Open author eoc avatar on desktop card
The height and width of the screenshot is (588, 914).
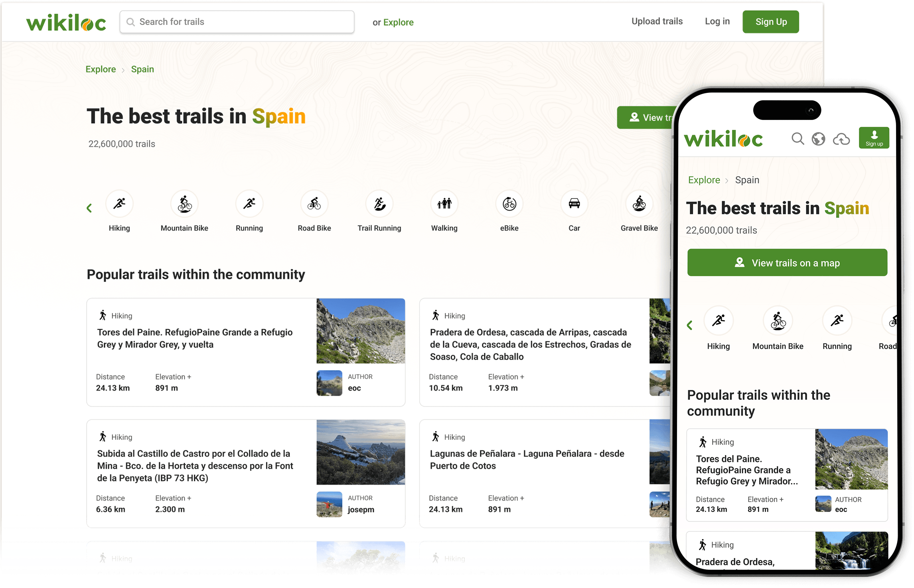[x=329, y=383]
